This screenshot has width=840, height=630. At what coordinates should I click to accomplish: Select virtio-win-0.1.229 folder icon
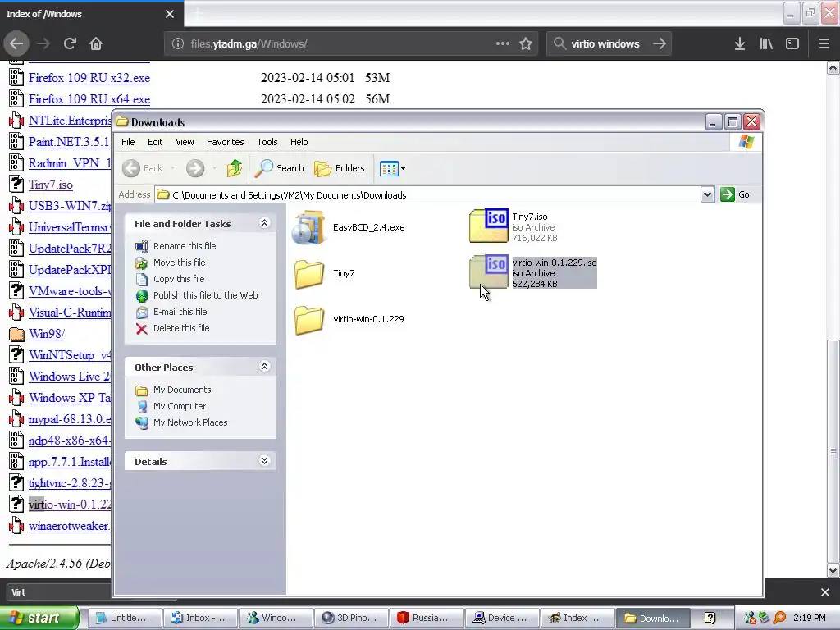(x=309, y=320)
